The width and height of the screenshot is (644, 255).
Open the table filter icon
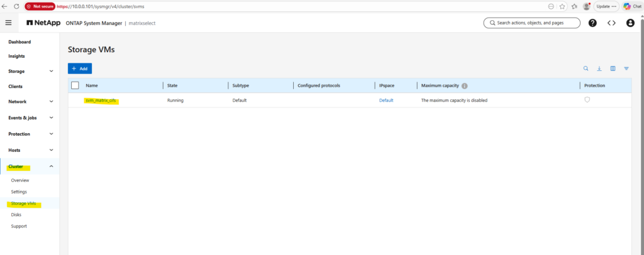626,68
